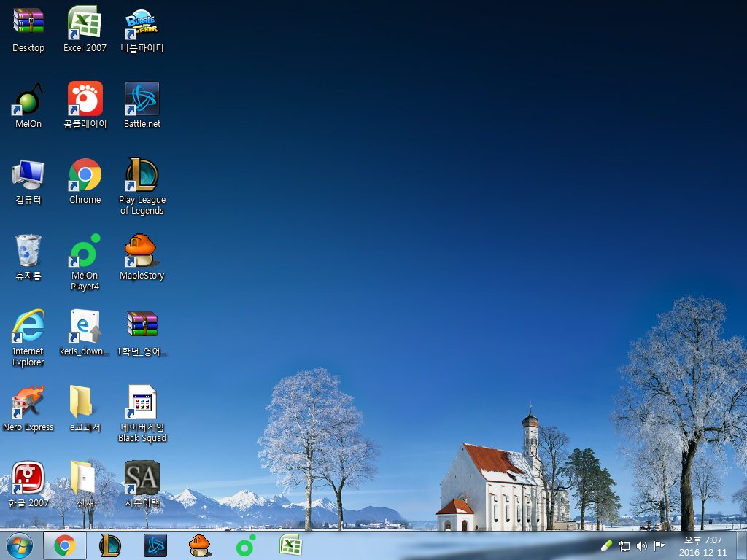Select the MelOn Player4 desktop icon

85,251
